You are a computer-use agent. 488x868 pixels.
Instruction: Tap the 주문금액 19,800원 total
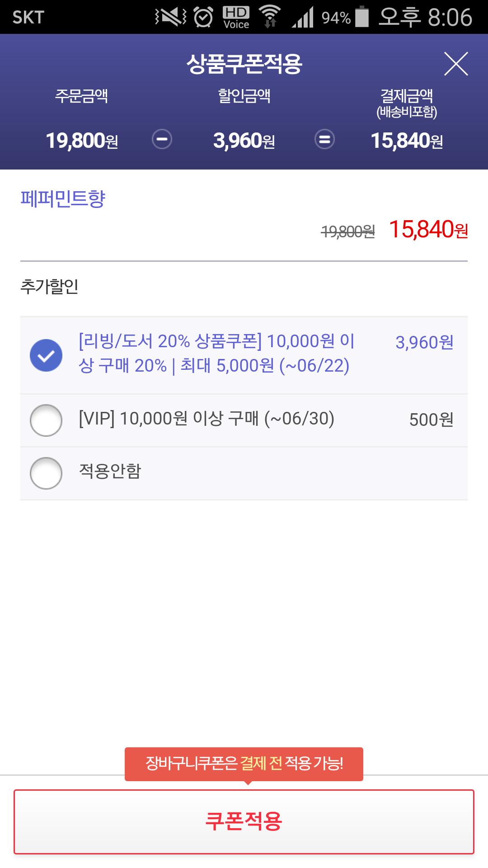(82, 141)
